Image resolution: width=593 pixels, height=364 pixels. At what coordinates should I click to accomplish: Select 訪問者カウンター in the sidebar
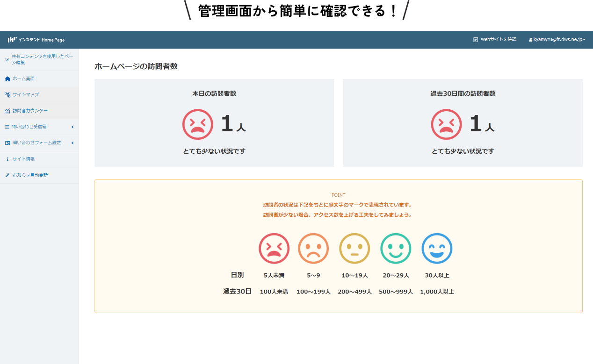tap(30, 111)
